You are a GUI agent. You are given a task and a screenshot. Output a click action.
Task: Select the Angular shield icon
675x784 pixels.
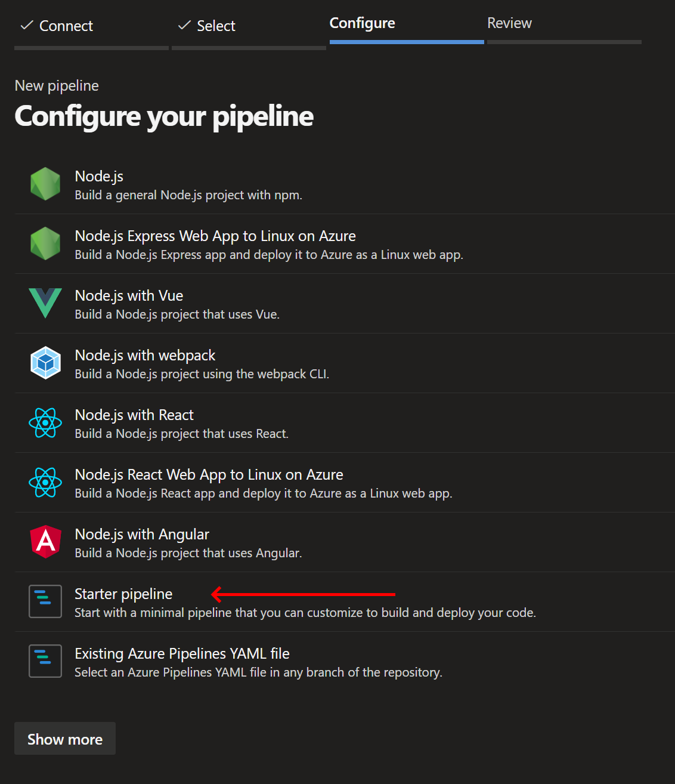tap(45, 542)
